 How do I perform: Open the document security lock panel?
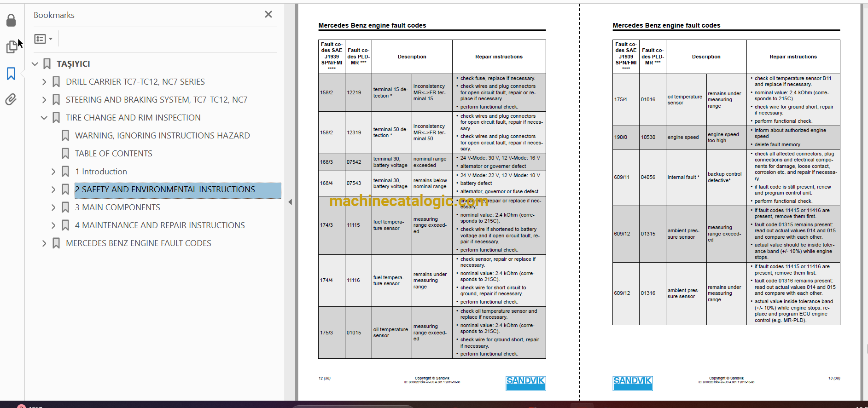point(11,20)
